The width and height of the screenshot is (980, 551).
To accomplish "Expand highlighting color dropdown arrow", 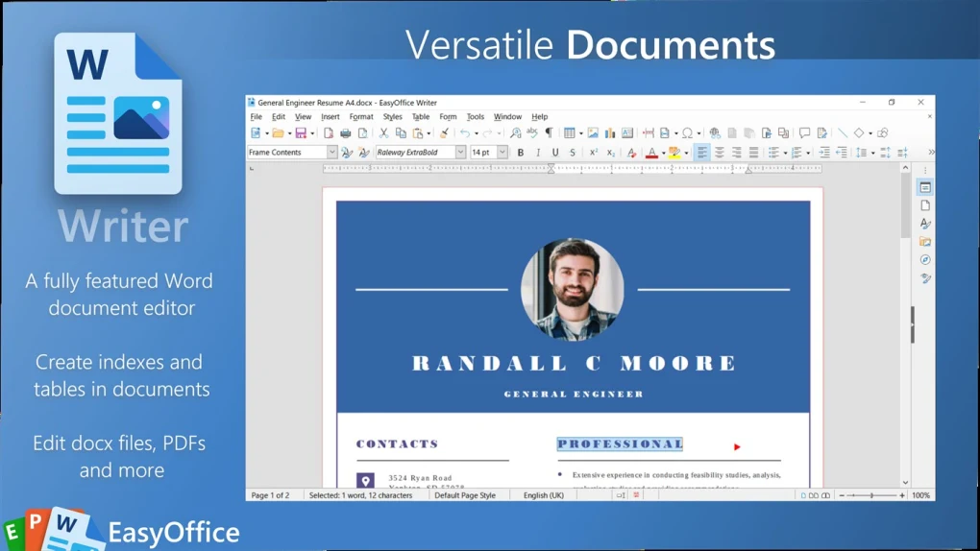I will (686, 153).
